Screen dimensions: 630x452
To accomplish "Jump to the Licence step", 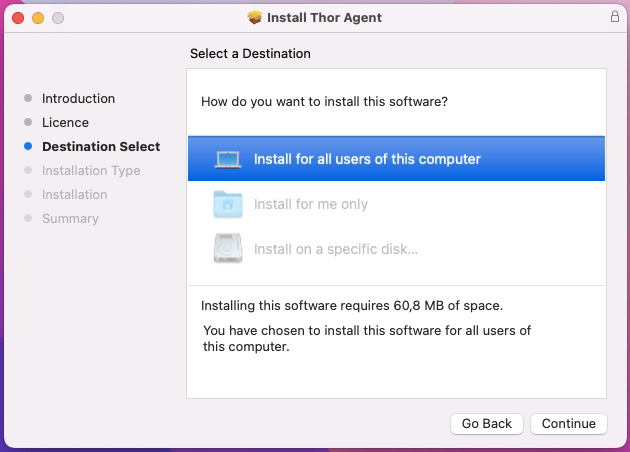I will pos(65,123).
